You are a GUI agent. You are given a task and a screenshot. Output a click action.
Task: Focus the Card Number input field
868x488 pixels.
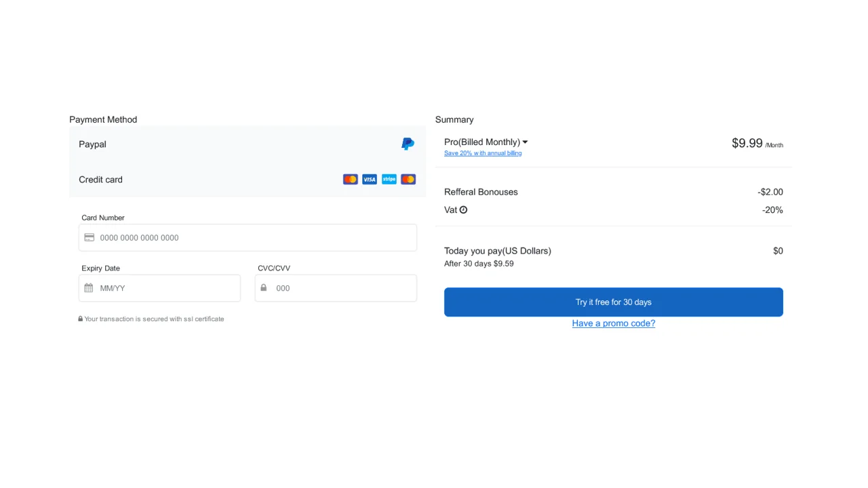click(x=248, y=238)
